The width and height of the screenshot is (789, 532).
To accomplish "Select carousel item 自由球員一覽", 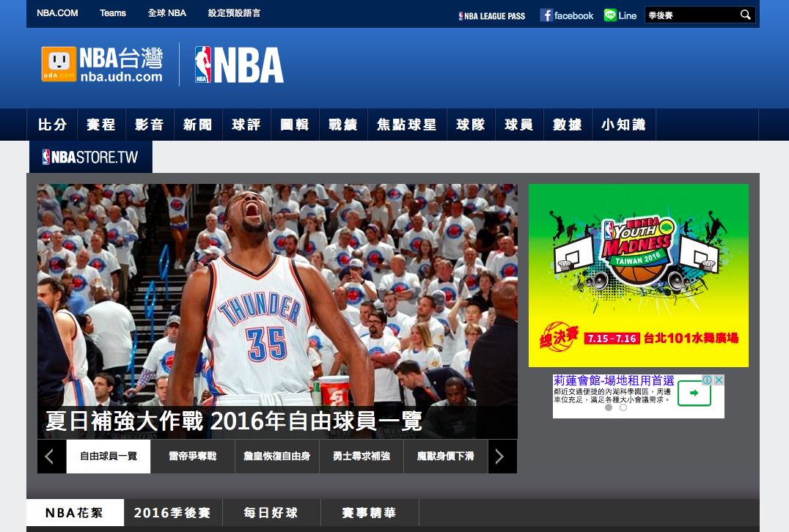I will coord(109,457).
